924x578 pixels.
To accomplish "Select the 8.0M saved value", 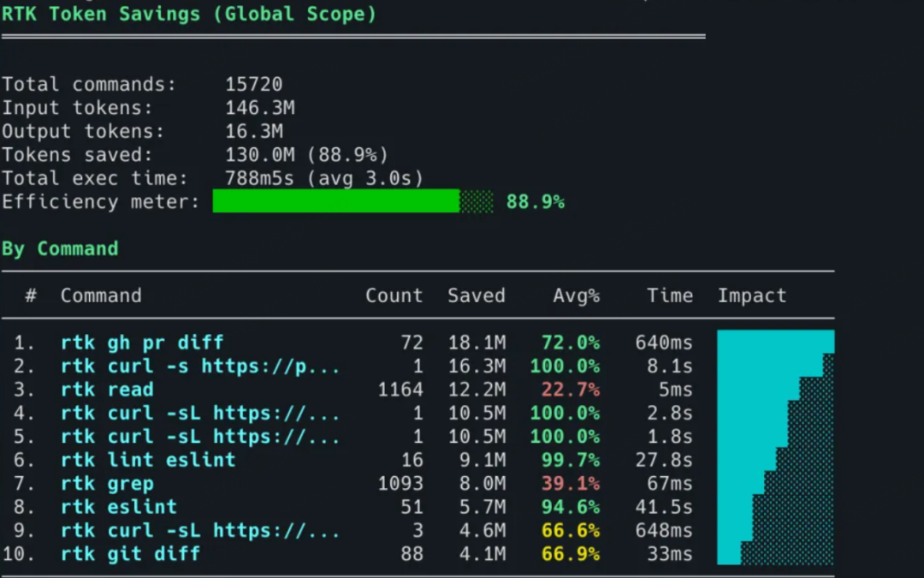I will [x=482, y=484].
